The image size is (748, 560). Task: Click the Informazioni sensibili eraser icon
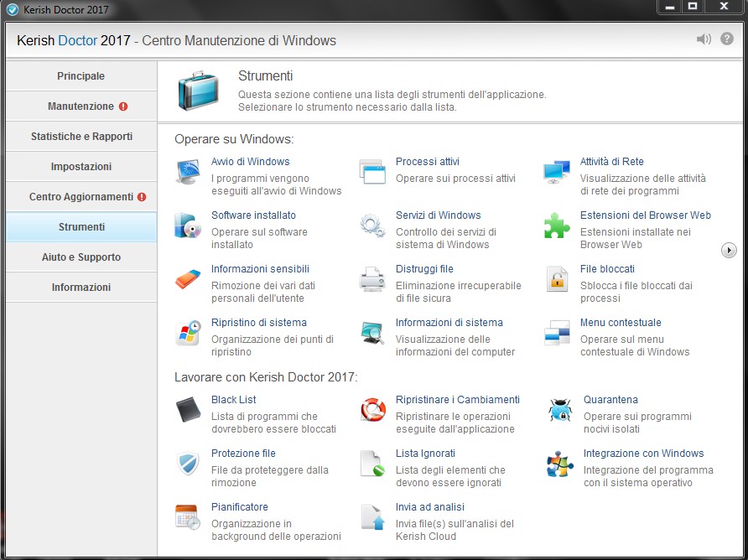188,279
